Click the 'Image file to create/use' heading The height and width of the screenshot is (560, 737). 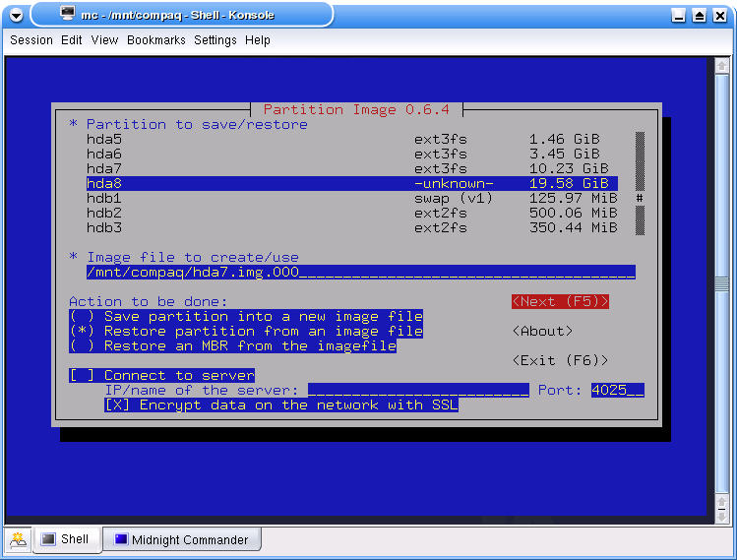coord(193,257)
